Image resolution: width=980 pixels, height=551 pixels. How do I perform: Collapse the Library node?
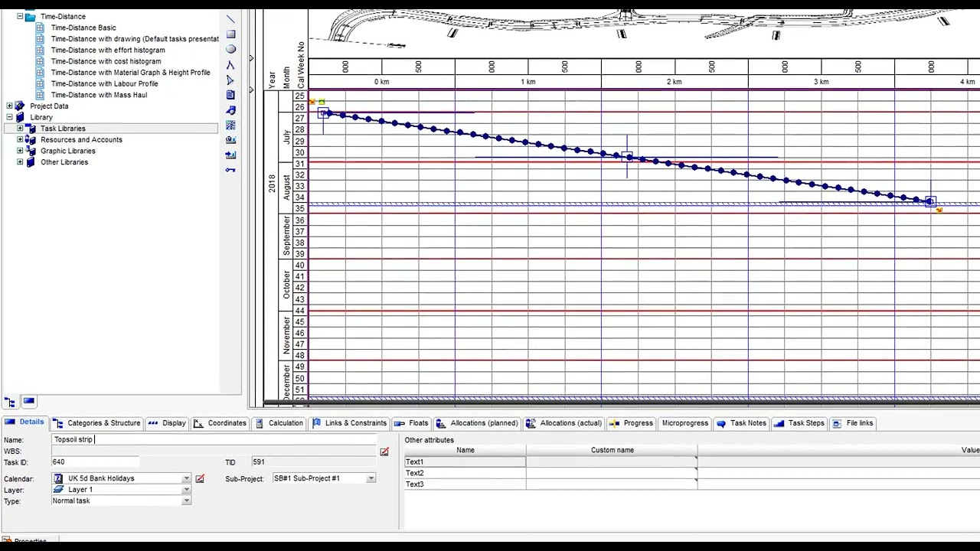pos(9,117)
